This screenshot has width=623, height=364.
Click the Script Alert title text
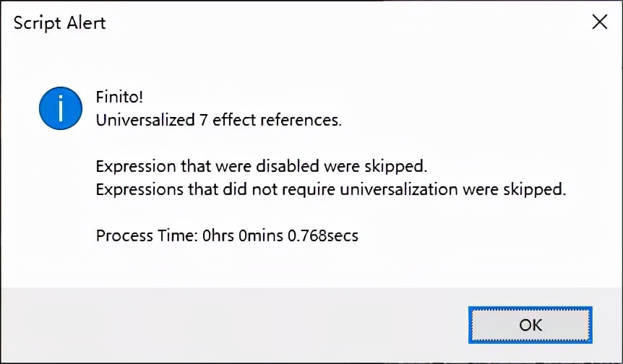60,22
